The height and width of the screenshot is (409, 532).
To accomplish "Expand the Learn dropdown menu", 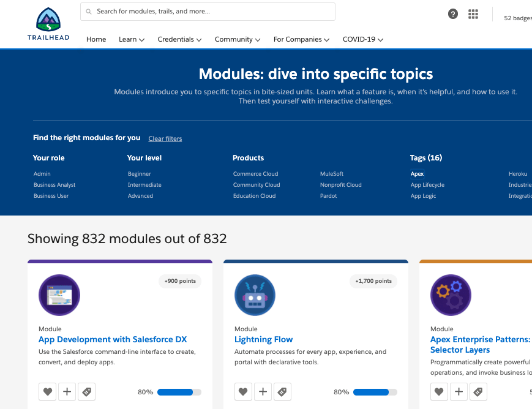I will 132,39.
